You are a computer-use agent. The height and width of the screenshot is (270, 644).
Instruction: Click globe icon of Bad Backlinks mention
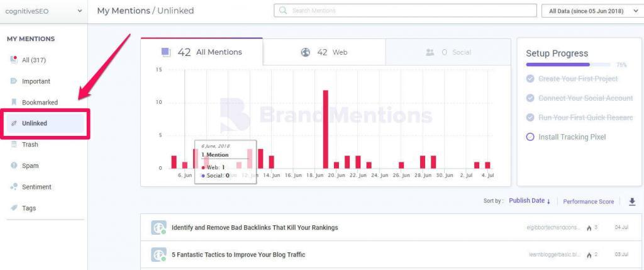(x=158, y=228)
